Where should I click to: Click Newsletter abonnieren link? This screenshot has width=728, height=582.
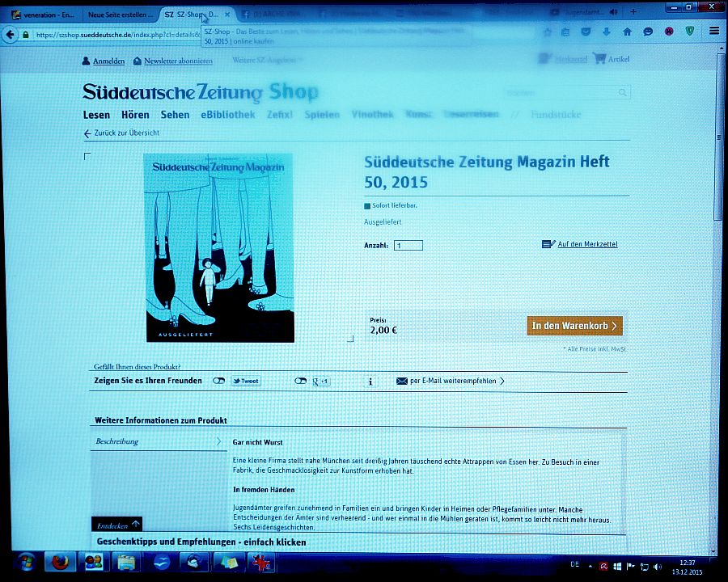178,61
